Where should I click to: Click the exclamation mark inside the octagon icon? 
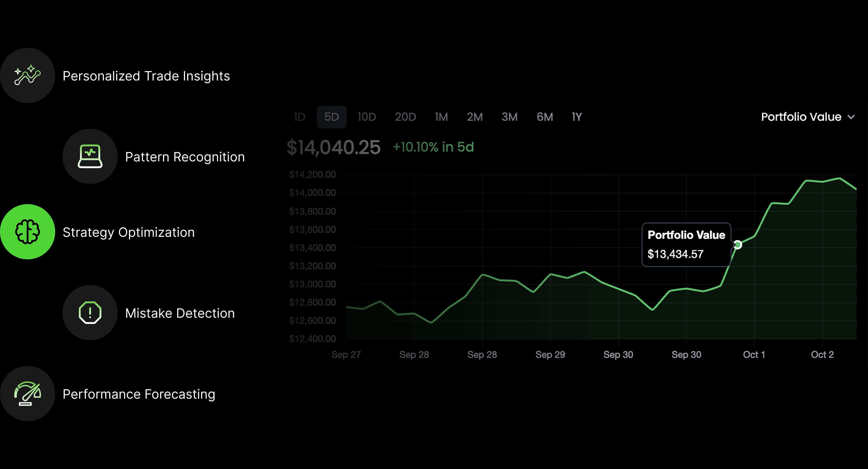(x=90, y=313)
